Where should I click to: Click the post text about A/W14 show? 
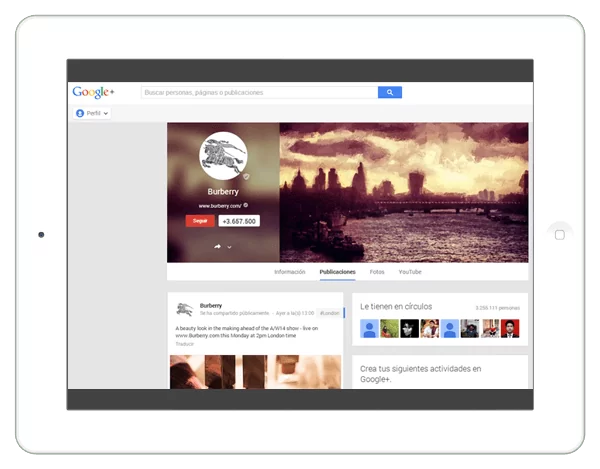[247, 332]
